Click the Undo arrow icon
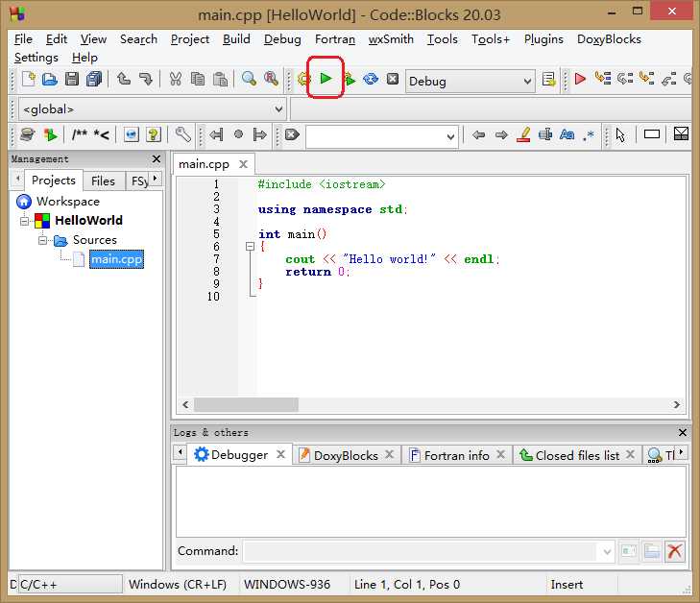This screenshot has width=700, height=603. point(124,80)
